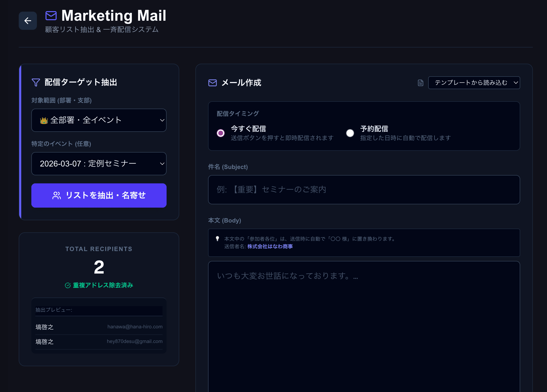The height and width of the screenshot is (392, 547).
Task: Click the people icon on the extract button
Action: pyautogui.click(x=57, y=195)
